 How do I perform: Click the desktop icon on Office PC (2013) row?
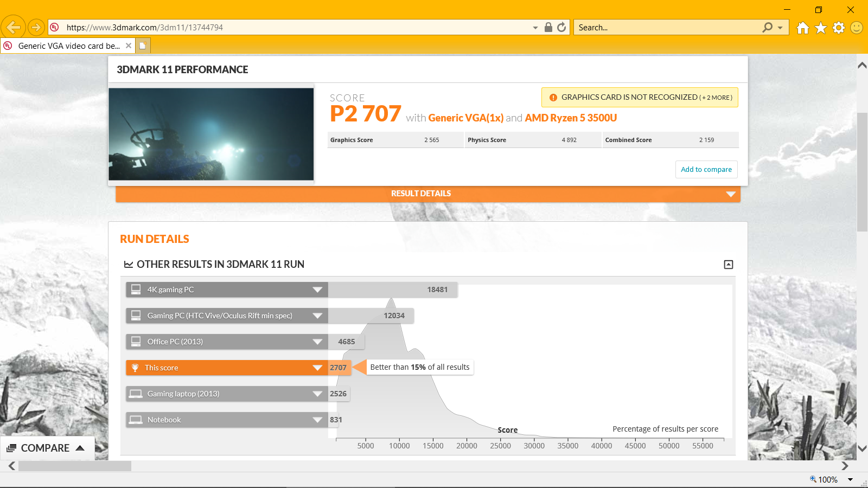(136, 342)
